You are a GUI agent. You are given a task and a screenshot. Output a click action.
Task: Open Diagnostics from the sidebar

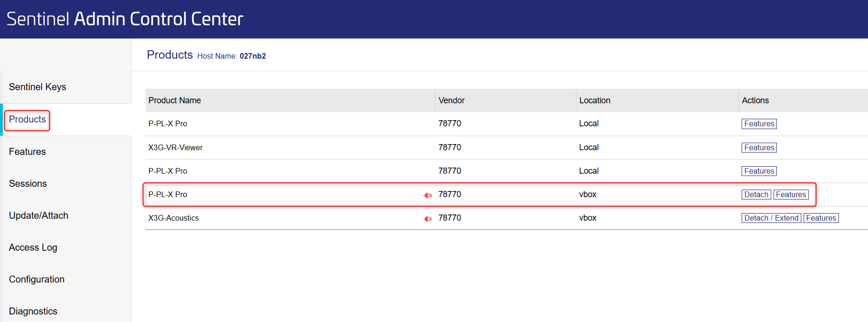[x=33, y=311]
